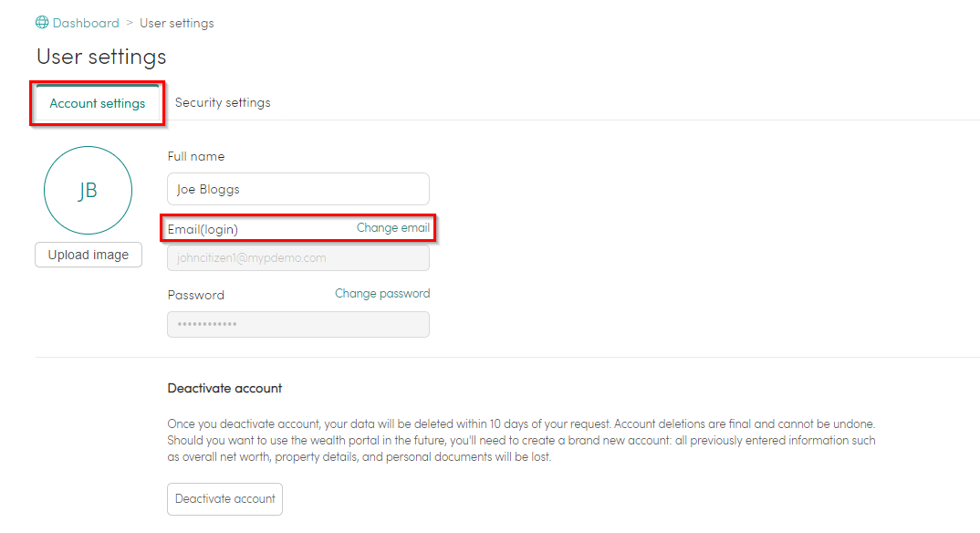Screen dimensions: 980x533
Task: Click into the Full name field
Action: [298, 189]
